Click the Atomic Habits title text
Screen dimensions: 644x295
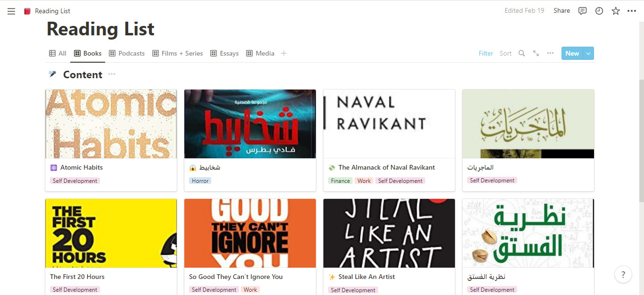pos(82,167)
